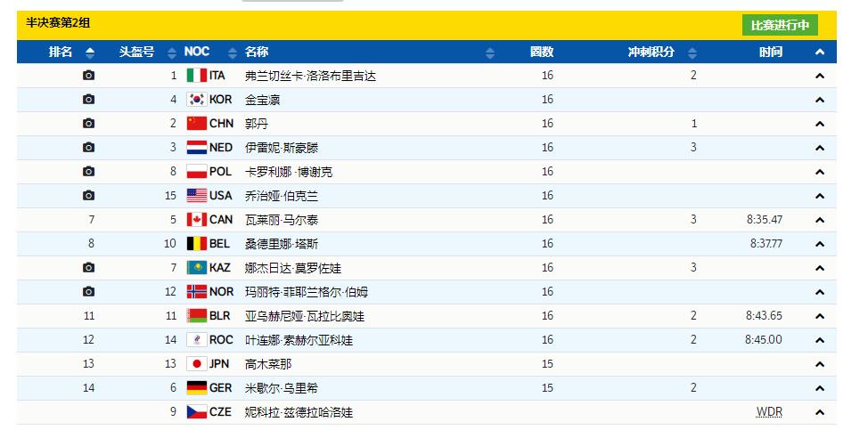Open athlete 亚乌赫尼娅·瓦拉比奥娃 name
This screenshot has height=438, width=868.
pyautogui.click(x=305, y=316)
